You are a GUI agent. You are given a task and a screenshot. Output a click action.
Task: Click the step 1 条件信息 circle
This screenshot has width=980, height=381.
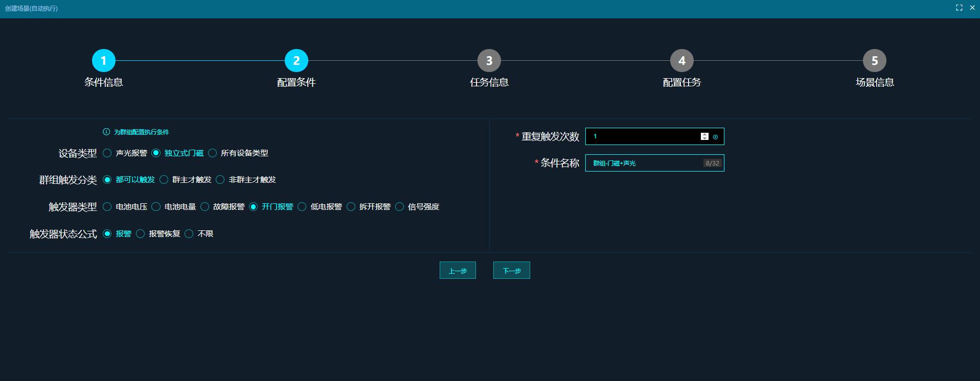[104, 61]
